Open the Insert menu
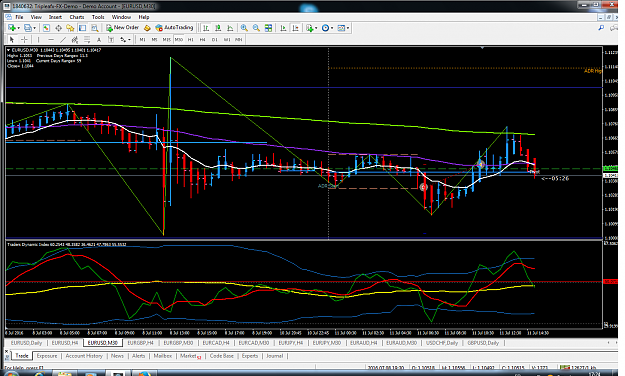625x376 pixels. tap(55, 17)
